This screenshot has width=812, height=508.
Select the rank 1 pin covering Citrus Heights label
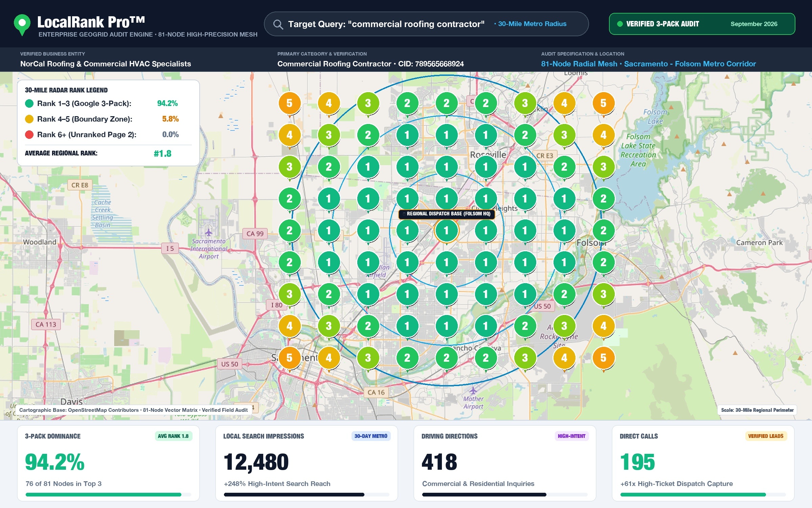click(x=486, y=198)
